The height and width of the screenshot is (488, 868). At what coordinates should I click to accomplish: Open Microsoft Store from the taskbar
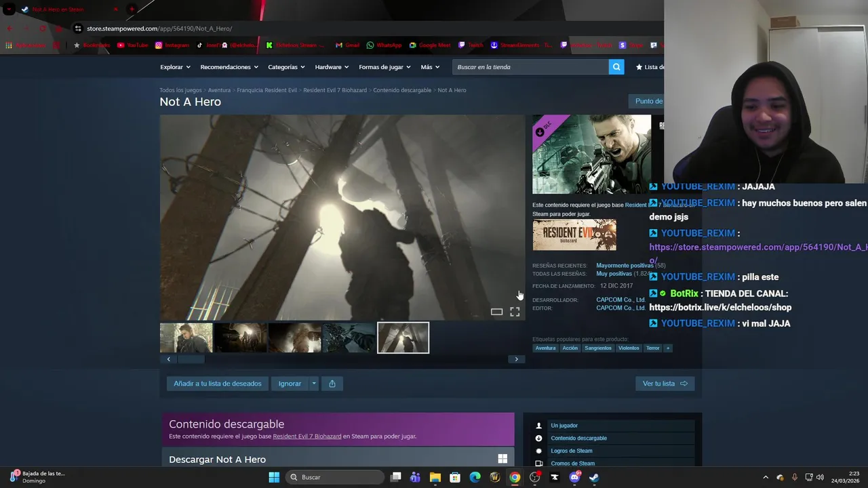coord(455,477)
